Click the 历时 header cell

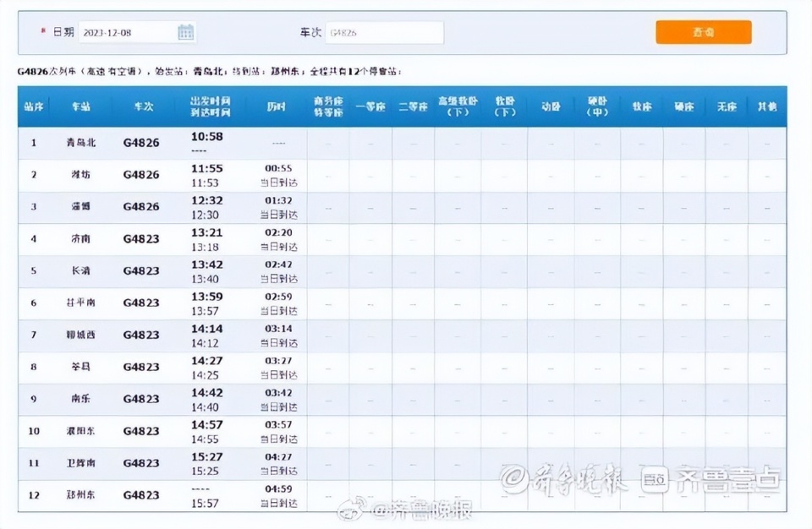point(277,106)
